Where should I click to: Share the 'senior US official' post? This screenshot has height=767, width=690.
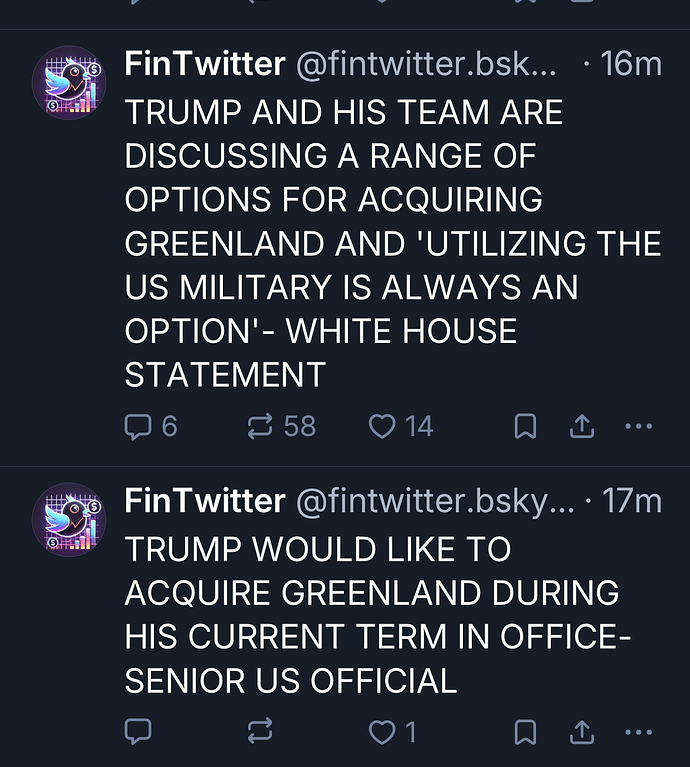(581, 732)
